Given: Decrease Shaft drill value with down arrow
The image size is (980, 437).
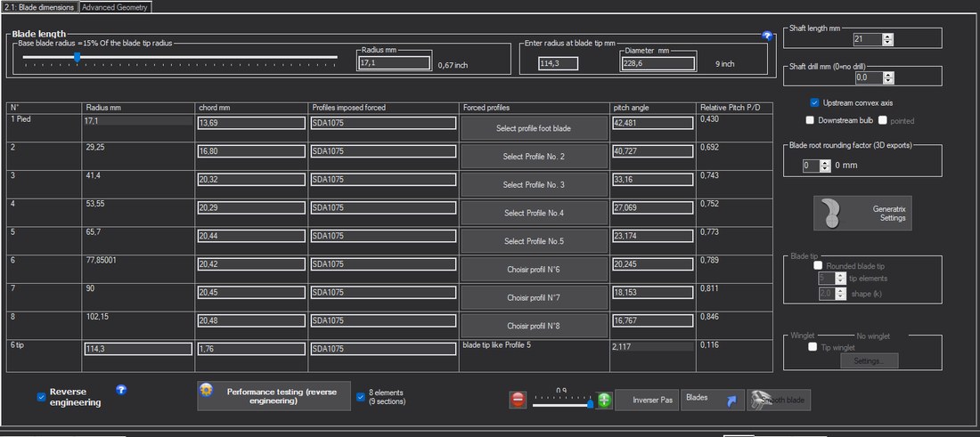Looking at the screenshot, I should pos(888,80).
